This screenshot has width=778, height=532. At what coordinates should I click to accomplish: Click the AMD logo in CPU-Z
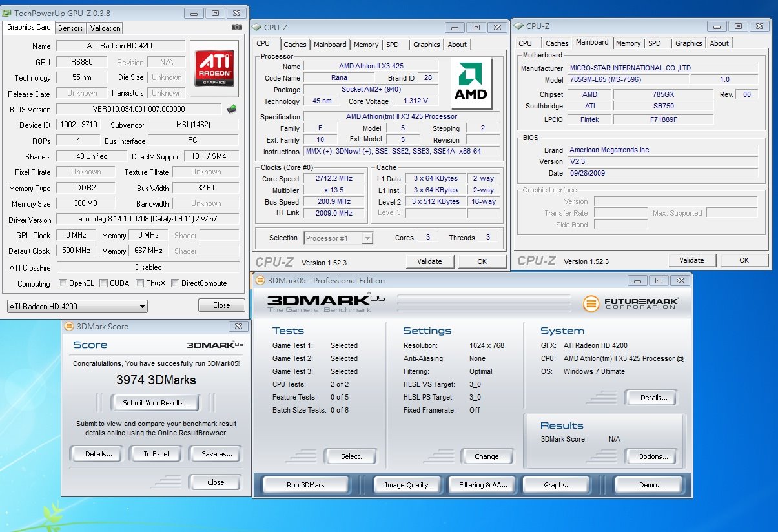coord(472,84)
